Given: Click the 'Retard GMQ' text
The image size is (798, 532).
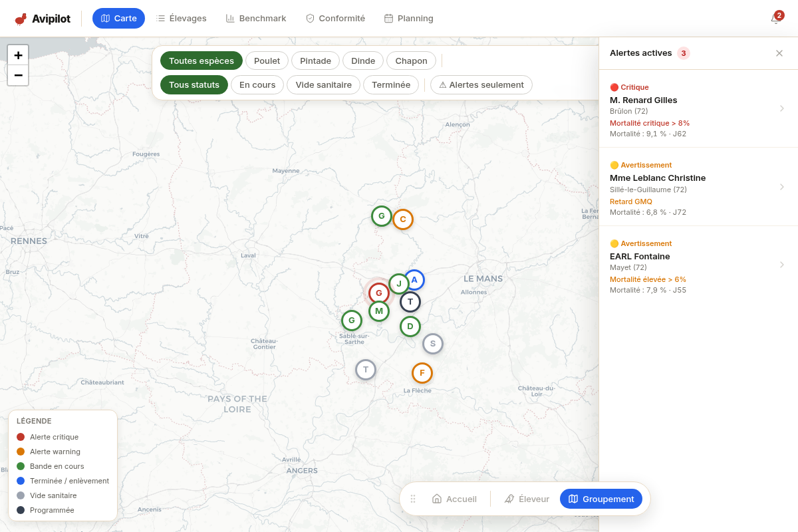Looking at the screenshot, I should 631,201.
